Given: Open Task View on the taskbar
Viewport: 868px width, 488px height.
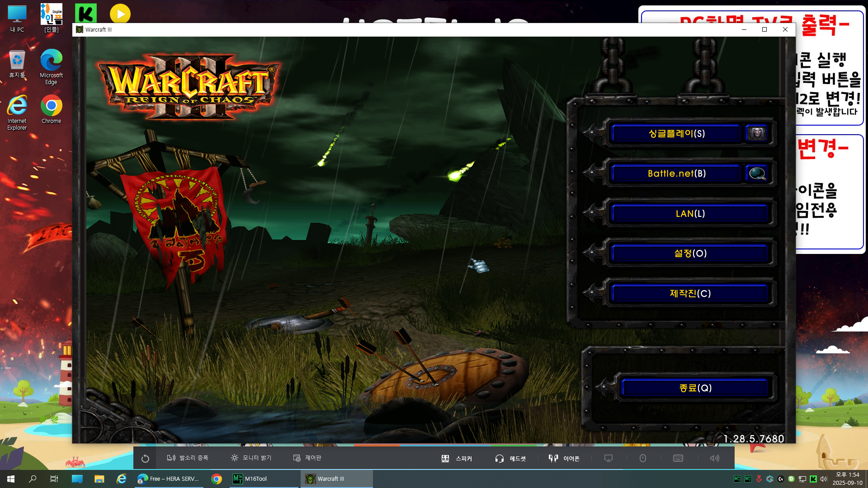Looking at the screenshot, I should click(54, 479).
